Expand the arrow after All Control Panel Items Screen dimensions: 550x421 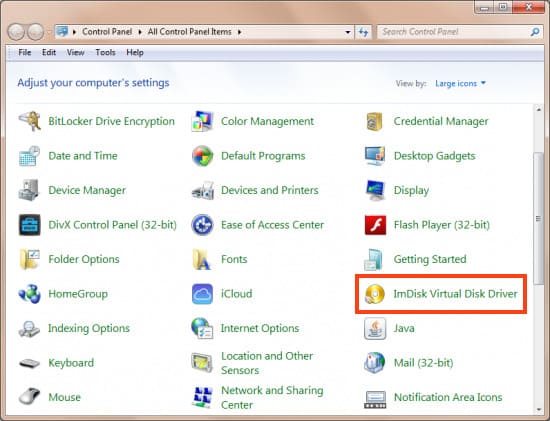(240, 32)
